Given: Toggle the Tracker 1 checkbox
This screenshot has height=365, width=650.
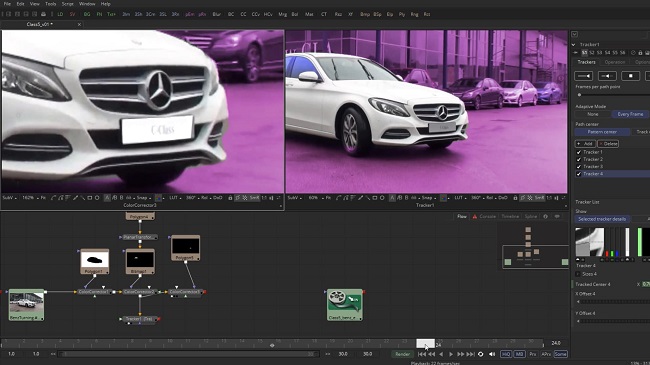Looking at the screenshot, I should pos(579,152).
